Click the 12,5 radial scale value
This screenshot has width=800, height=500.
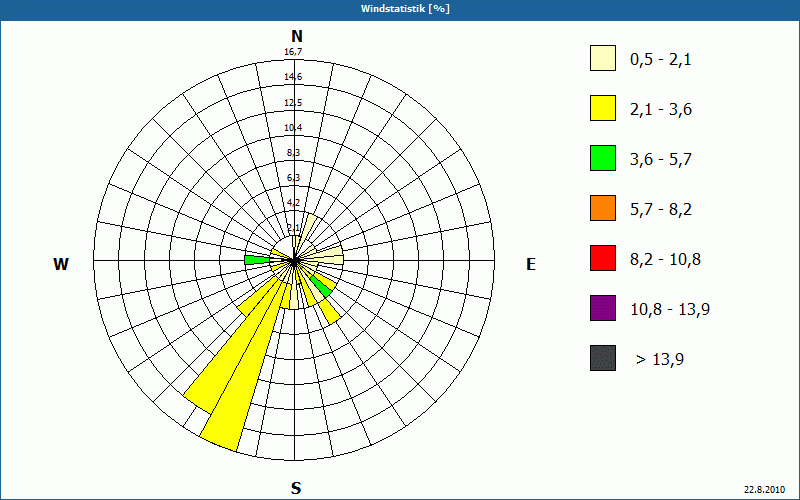(293, 103)
